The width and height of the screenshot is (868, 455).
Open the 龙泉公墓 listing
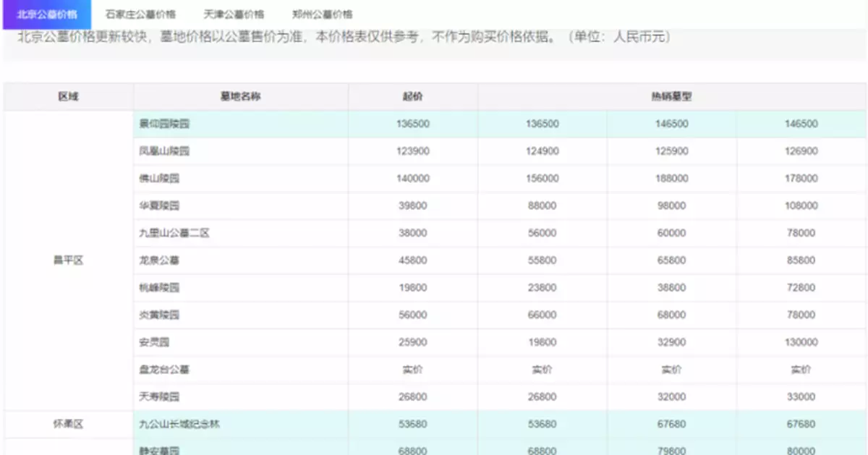[154, 259]
